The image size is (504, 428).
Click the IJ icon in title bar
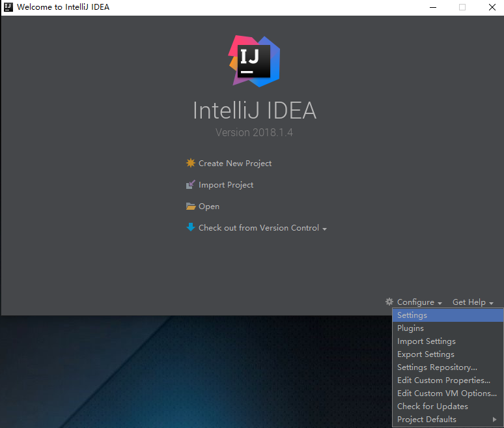[x=8, y=7]
